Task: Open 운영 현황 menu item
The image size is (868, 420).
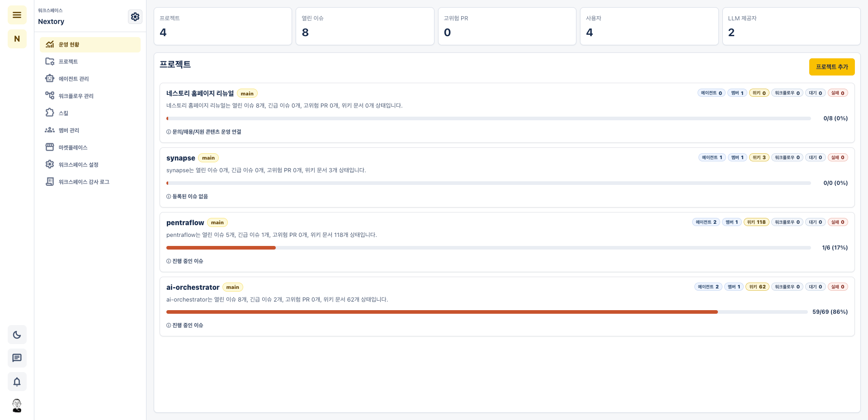Action: click(x=90, y=44)
